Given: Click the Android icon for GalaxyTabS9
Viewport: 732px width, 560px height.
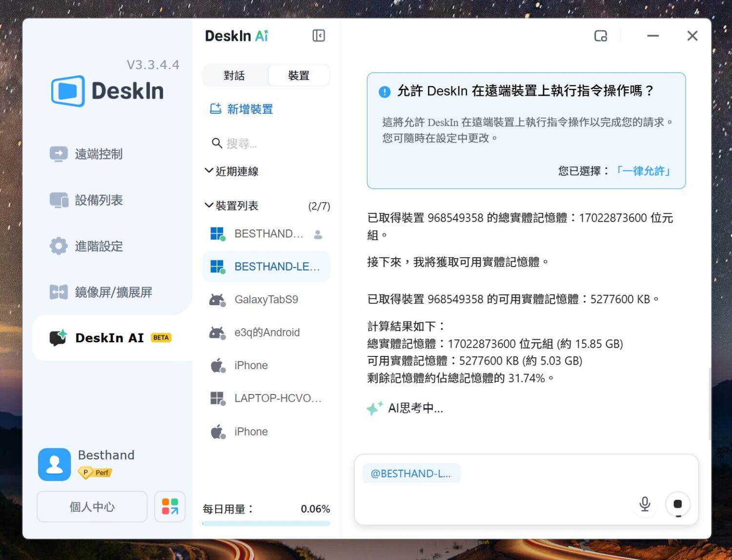Looking at the screenshot, I should tap(217, 300).
